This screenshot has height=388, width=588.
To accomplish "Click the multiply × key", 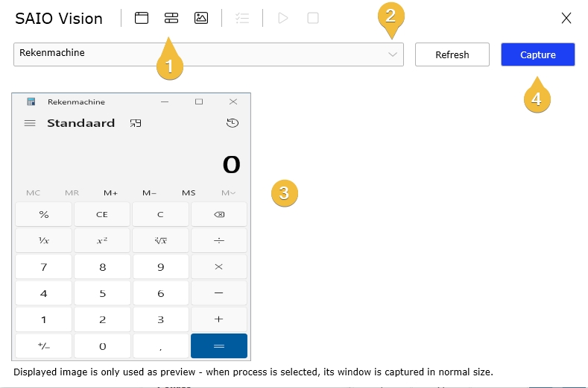I will click(x=219, y=266).
